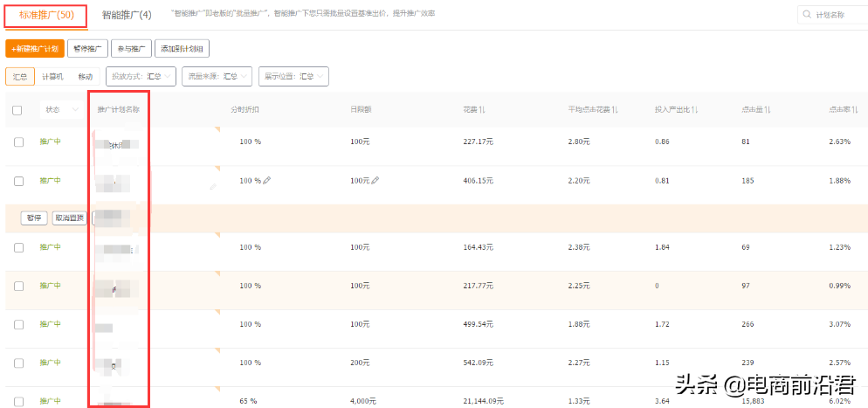Click the 542.09元 spend cell
Image resolution: width=868 pixels, height=408 pixels.
coord(478,363)
